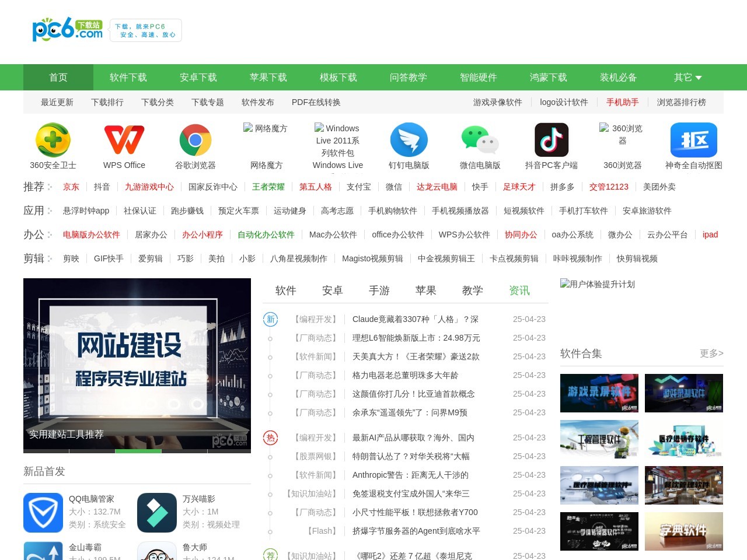
Task: Click the red 手机助手 link
Action: click(623, 102)
